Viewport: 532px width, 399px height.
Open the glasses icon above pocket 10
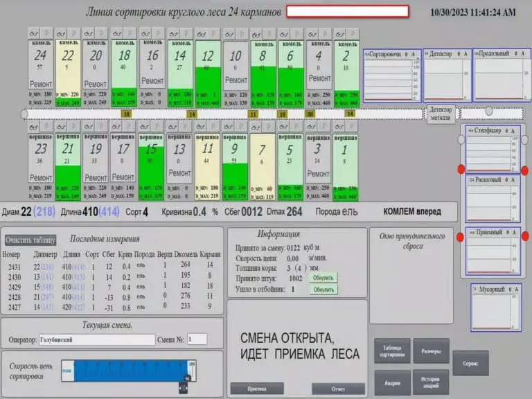pyautogui.click(x=229, y=34)
